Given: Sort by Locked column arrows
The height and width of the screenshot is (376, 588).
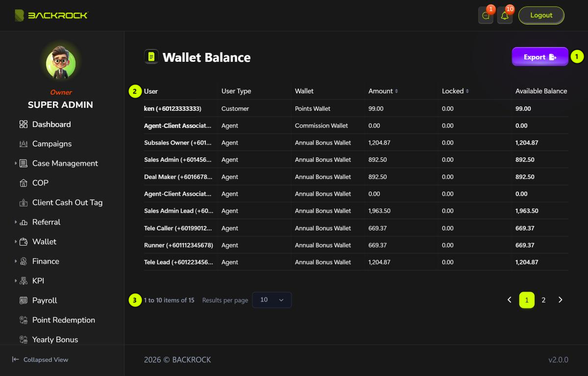Looking at the screenshot, I should 467,91.
